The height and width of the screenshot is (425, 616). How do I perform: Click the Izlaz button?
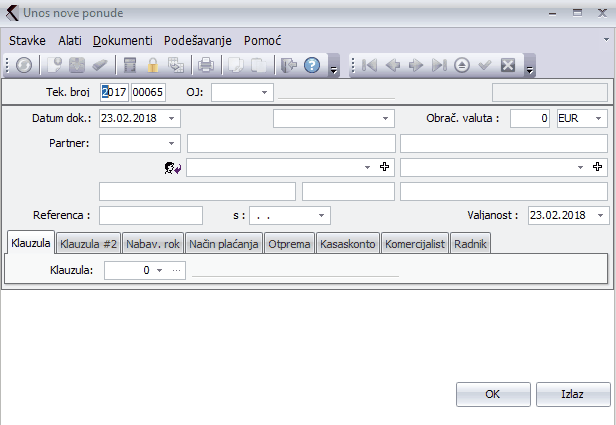(x=572, y=394)
